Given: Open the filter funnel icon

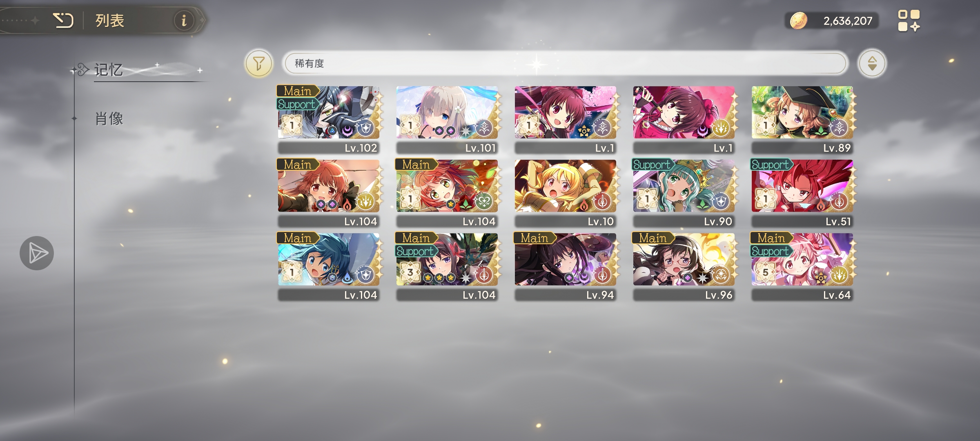Looking at the screenshot, I should pos(258,63).
